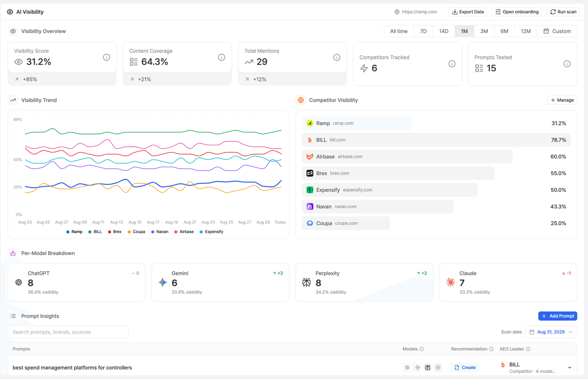Toggle Airbase series in chart legend
Image resolution: width=588 pixels, height=379 pixels.
click(184, 232)
